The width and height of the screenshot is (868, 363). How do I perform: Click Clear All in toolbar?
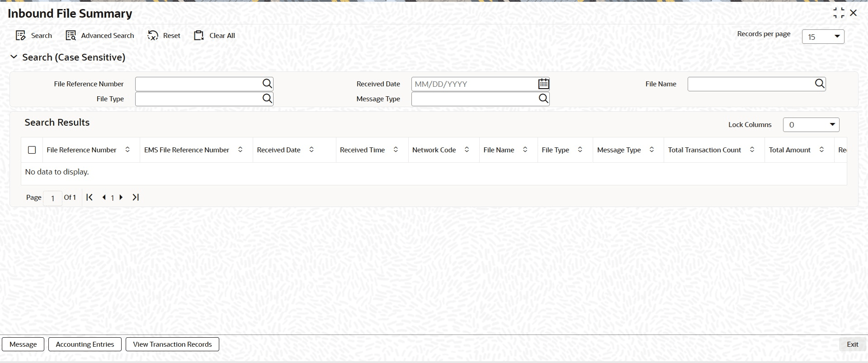tap(214, 36)
